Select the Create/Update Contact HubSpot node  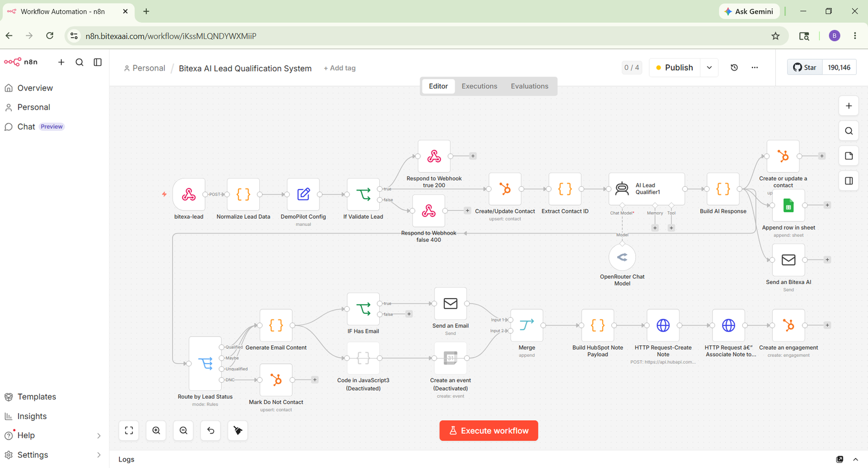click(505, 189)
